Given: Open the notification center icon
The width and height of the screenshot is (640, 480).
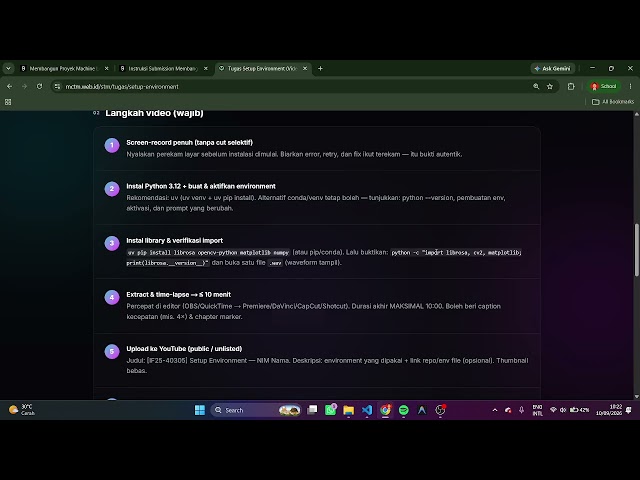Looking at the screenshot, I should [x=629, y=410].
